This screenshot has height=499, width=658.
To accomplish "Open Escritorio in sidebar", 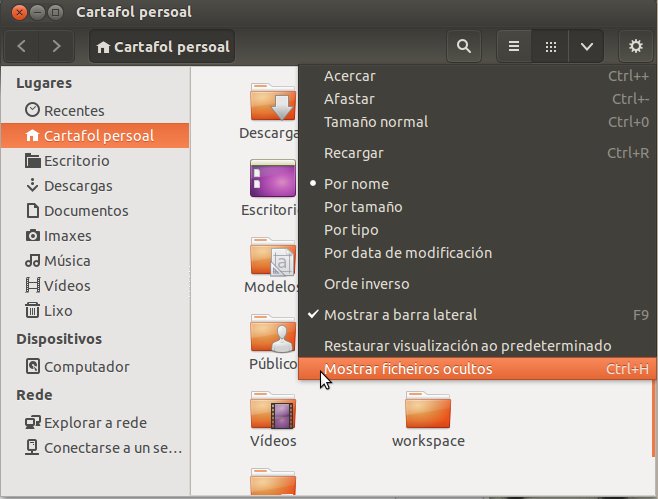I will pos(95,161).
